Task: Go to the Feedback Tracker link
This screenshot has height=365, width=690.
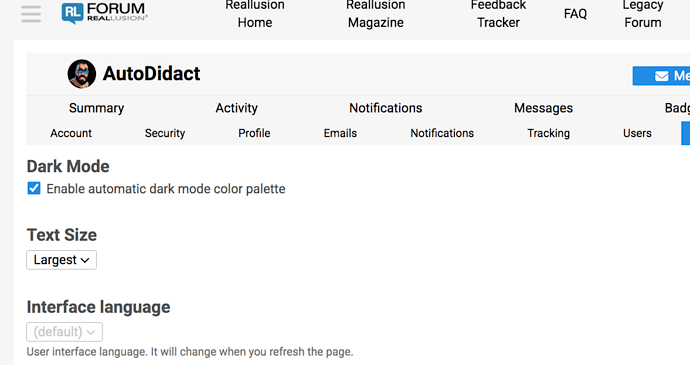Action: [x=498, y=14]
